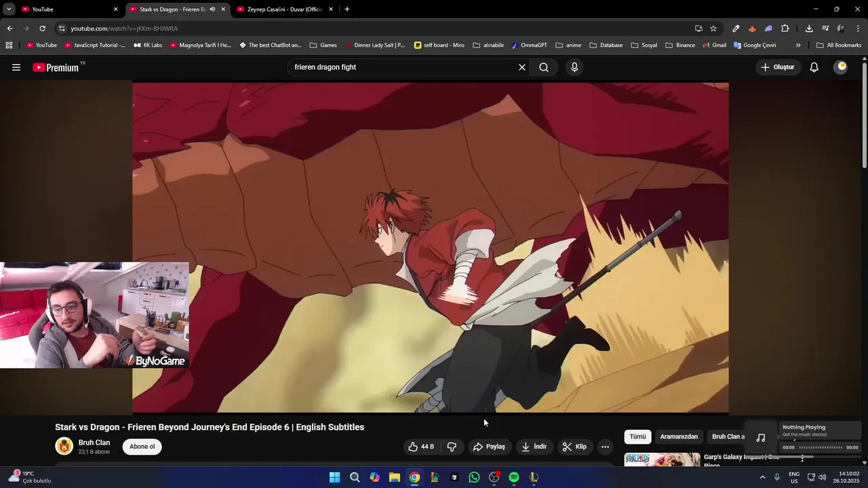Open Garp's Galaxy Impact video thumbnail
Screen dimensions: 868x488
point(663,460)
